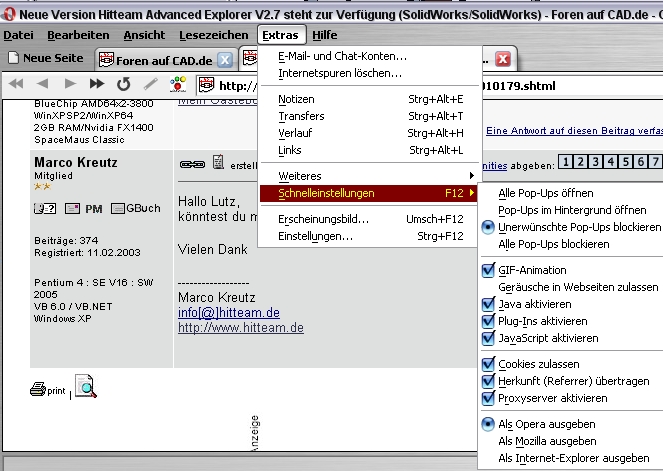Click the colored dots toolbar icon
The height and width of the screenshot is (471, 663).
[x=178, y=84]
